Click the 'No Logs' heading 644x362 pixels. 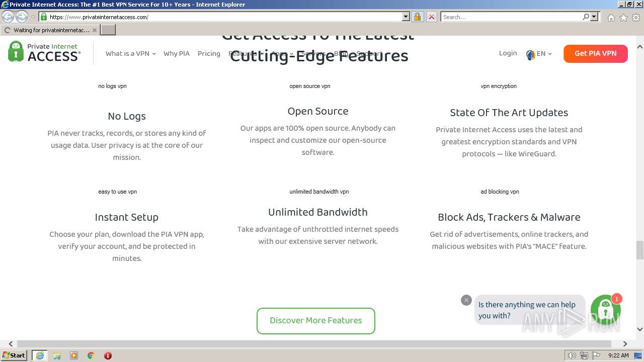pos(127,116)
